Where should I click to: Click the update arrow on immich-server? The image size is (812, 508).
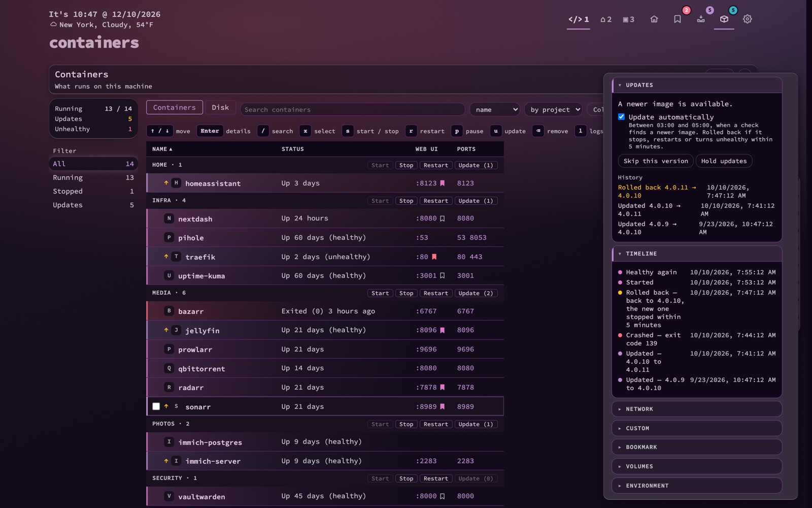[166, 461]
